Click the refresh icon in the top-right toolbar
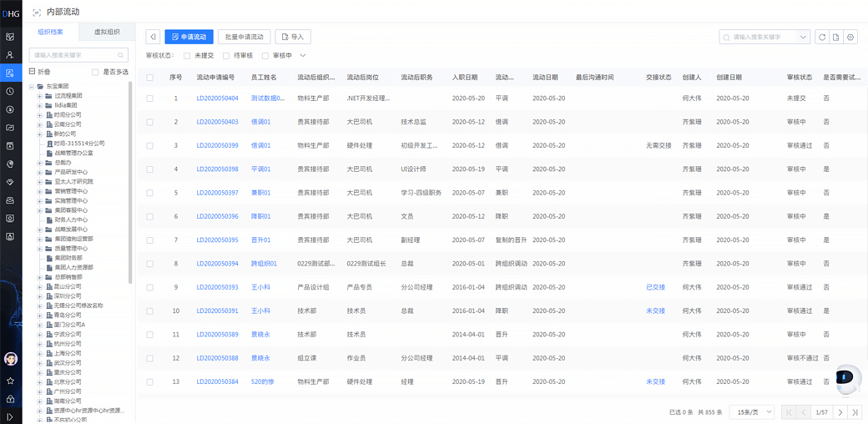The width and height of the screenshot is (868, 424). 822,37
